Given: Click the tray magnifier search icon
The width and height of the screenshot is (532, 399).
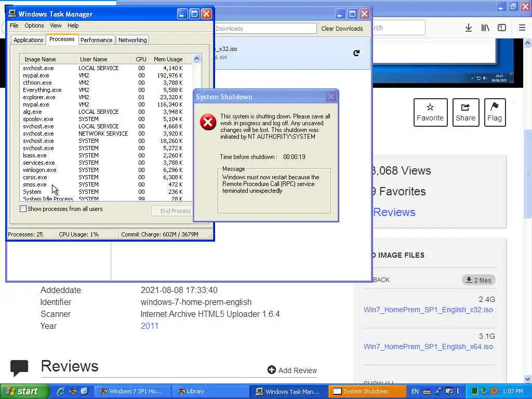Looking at the screenshot, I should (494, 391).
